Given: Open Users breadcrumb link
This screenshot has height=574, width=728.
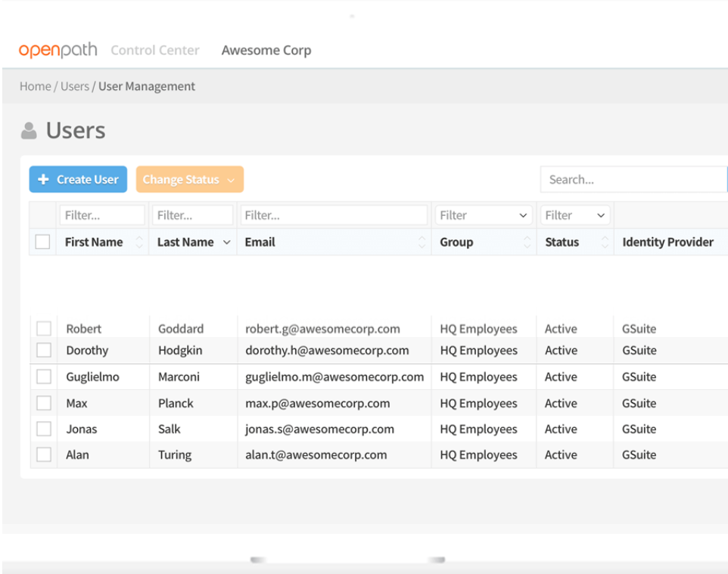Looking at the screenshot, I should pyautogui.click(x=75, y=86).
